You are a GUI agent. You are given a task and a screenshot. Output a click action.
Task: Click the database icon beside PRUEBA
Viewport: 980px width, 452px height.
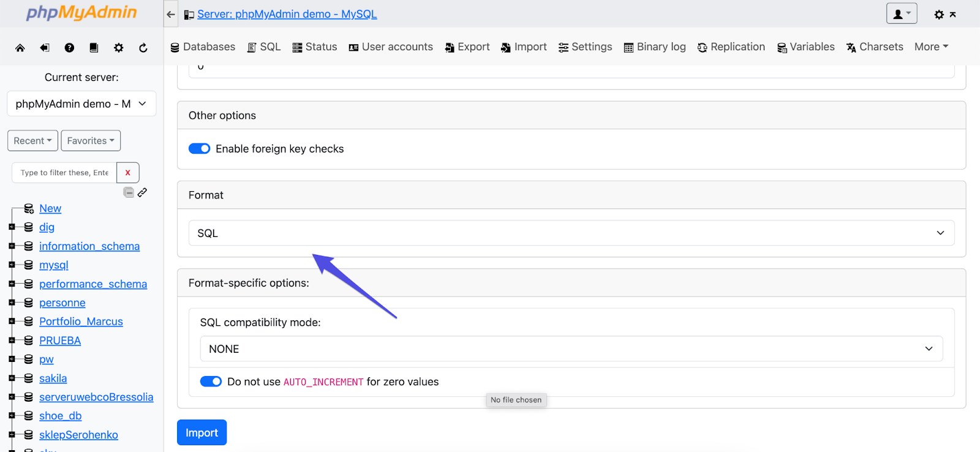(x=29, y=341)
